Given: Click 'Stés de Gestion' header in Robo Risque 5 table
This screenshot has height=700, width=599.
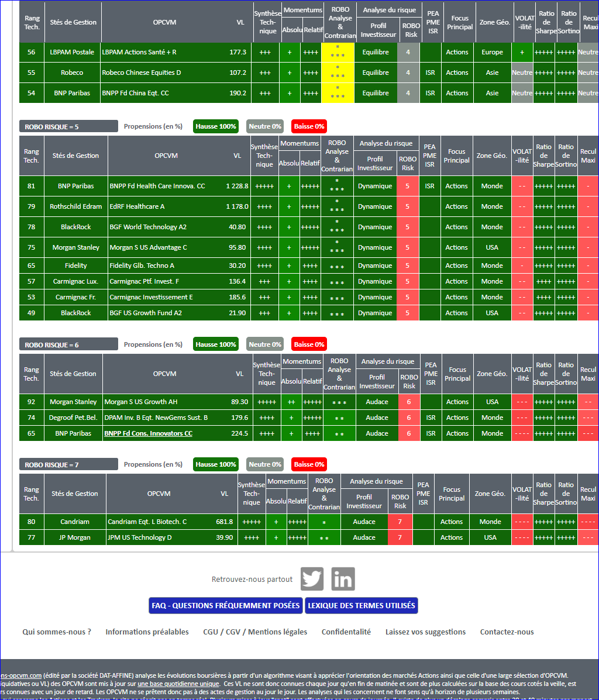Looking at the screenshot, I should (x=75, y=156).
